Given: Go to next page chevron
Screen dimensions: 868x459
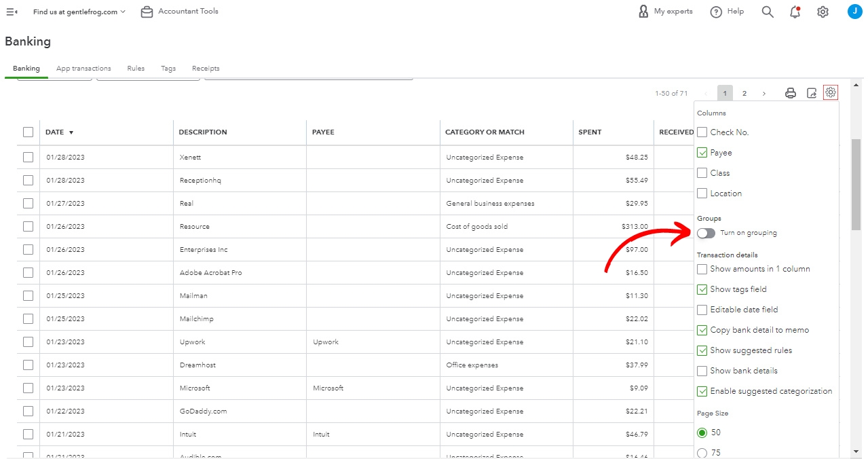Looking at the screenshot, I should [x=764, y=93].
